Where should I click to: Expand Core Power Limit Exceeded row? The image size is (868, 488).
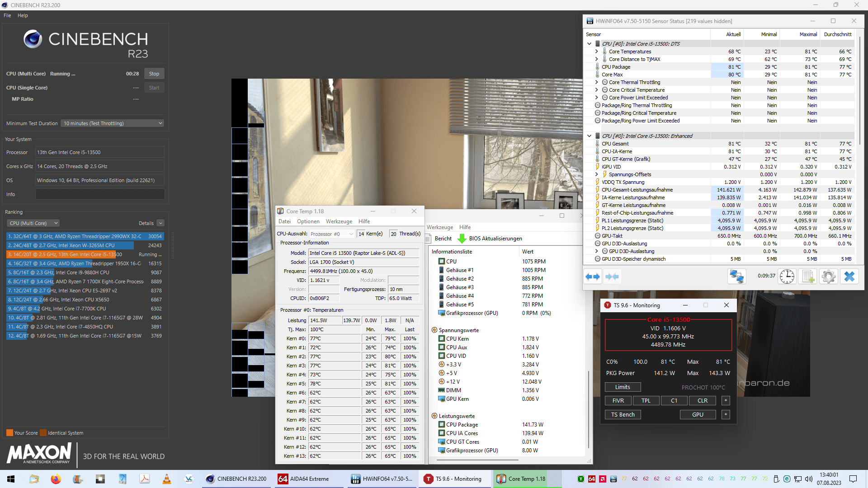[596, 98]
